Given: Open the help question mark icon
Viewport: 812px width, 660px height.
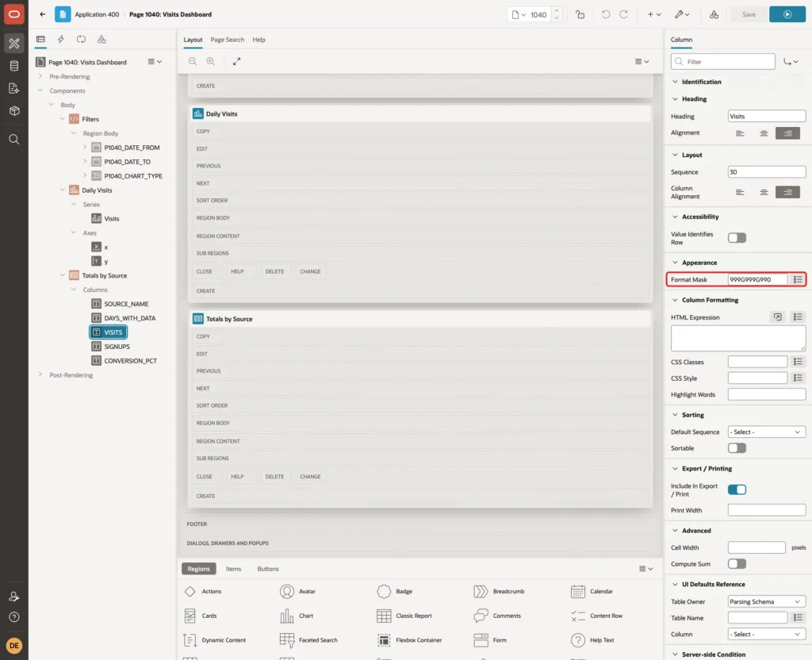Looking at the screenshot, I should 14,617.
